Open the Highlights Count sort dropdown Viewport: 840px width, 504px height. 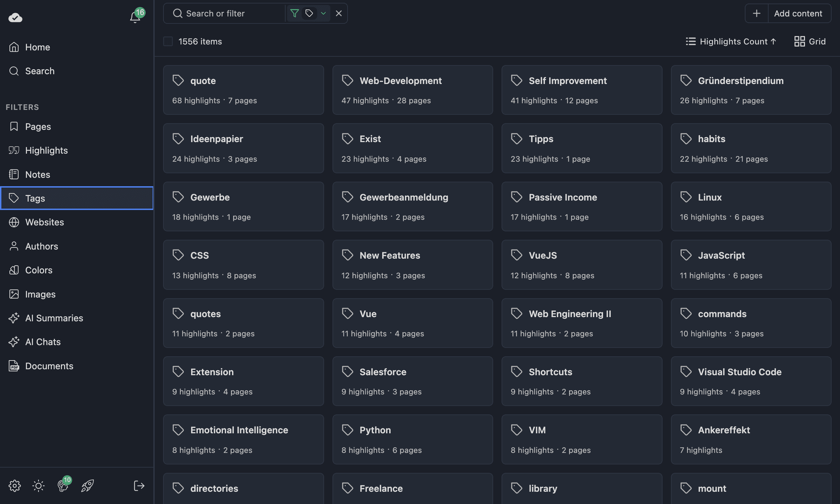730,41
